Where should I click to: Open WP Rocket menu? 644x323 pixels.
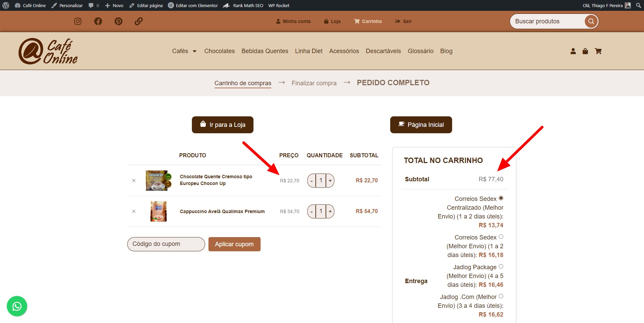279,5
